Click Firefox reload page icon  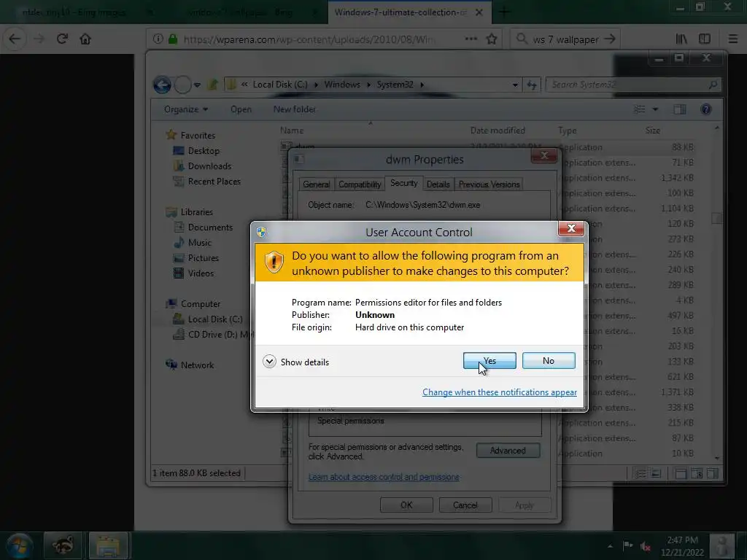pyautogui.click(x=62, y=39)
